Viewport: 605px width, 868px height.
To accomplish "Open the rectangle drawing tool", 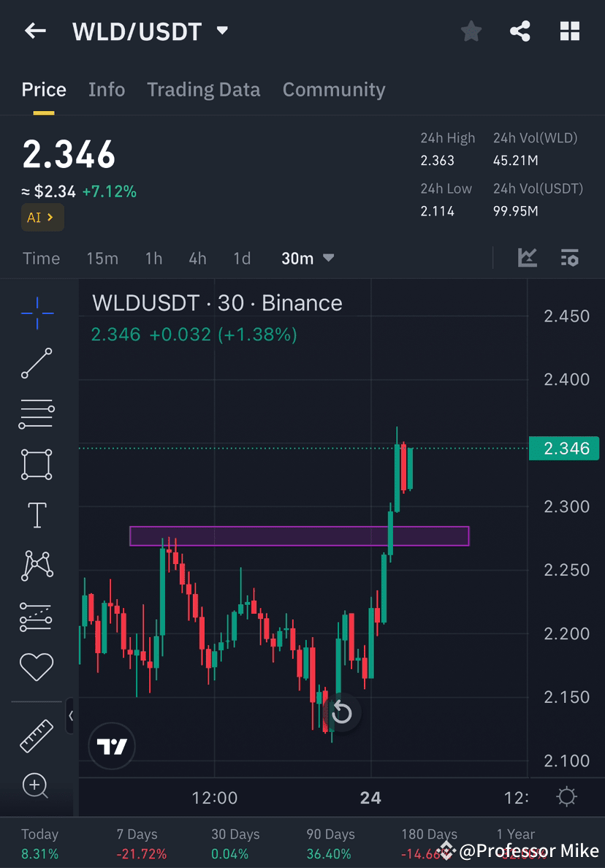I will pyautogui.click(x=37, y=465).
